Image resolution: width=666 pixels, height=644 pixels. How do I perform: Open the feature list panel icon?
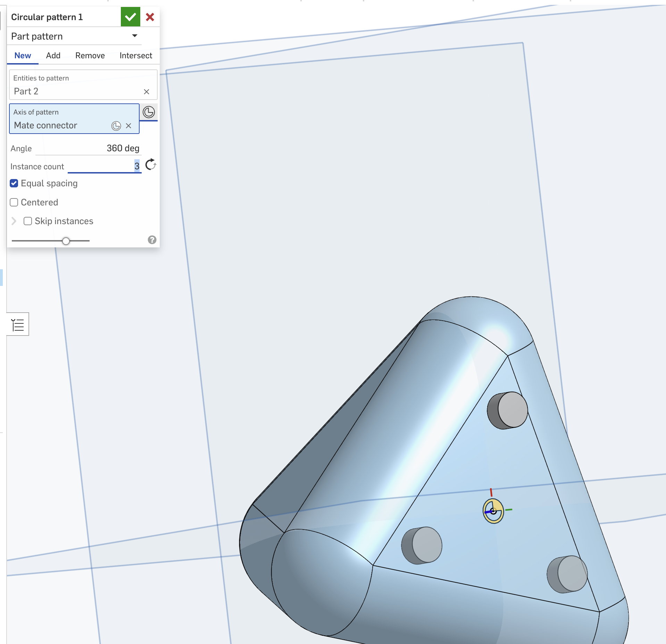tap(18, 325)
